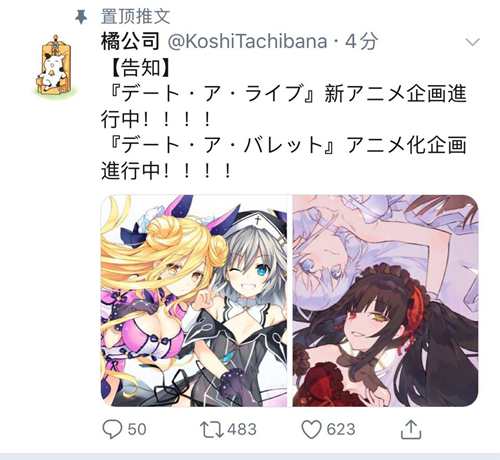500x460 pixels.
Task: Retweet using the retweet arrows icon
Action: pyautogui.click(x=212, y=429)
